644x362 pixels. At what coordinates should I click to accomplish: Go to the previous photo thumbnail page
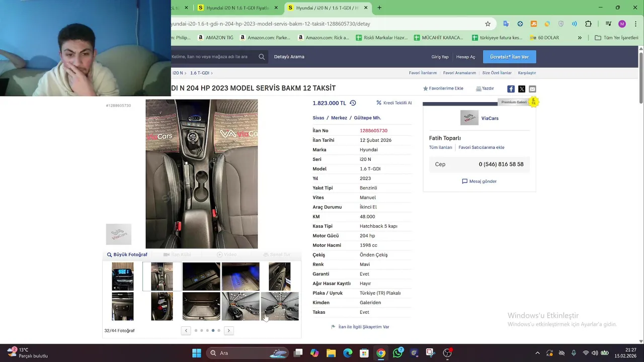pos(186,330)
